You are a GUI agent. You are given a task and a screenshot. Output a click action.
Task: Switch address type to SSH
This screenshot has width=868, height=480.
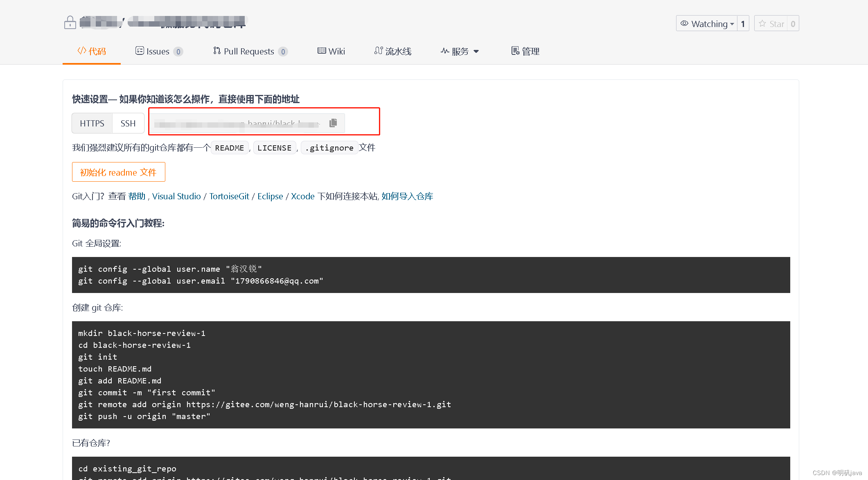(x=128, y=123)
